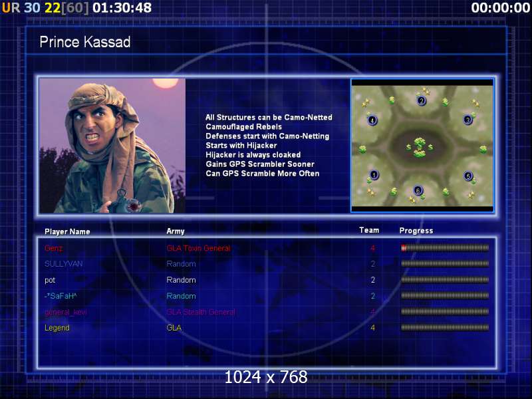
Task: Click SULLYVAN loading progress bar
Action: coord(445,263)
